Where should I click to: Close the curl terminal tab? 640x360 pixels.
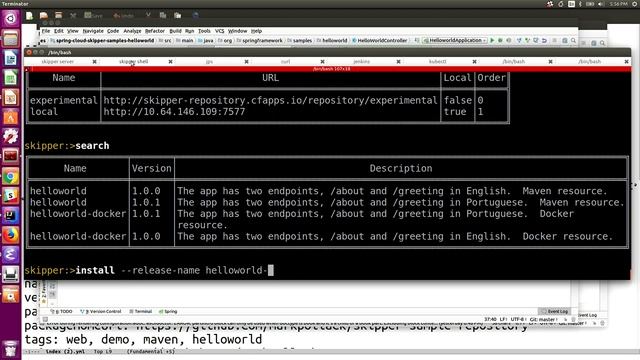point(322,62)
